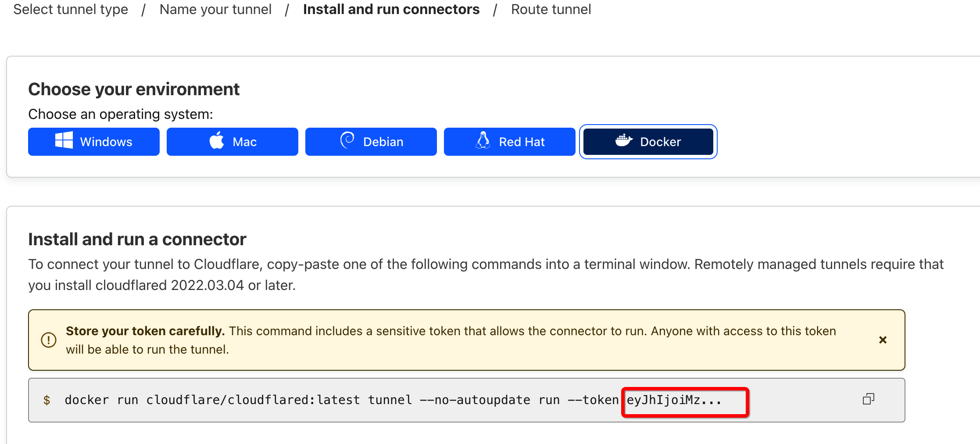Choose the Docker environment button
The image size is (980, 444).
coord(648,142)
